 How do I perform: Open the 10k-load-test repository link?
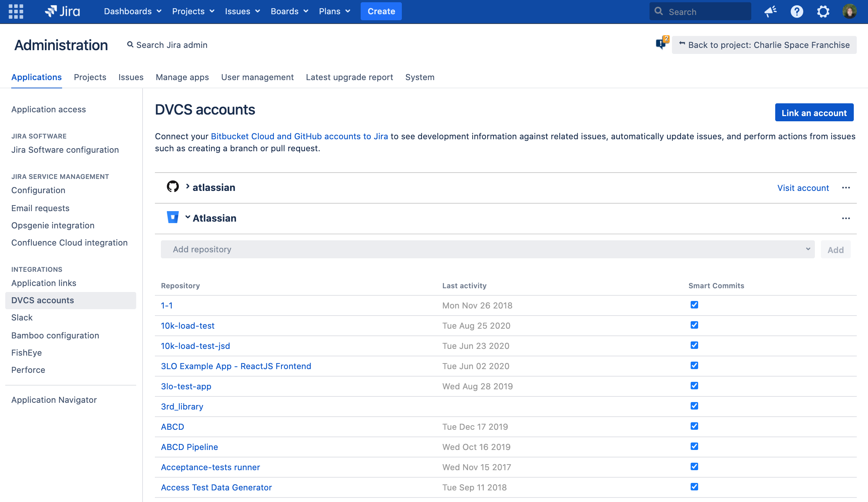click(x=188, y=326)
